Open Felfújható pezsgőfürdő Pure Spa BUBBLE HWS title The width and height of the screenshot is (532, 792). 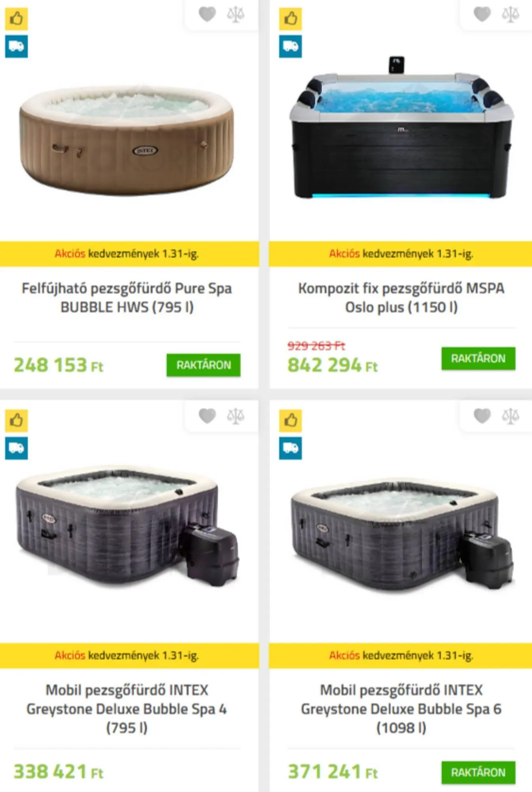127,297
